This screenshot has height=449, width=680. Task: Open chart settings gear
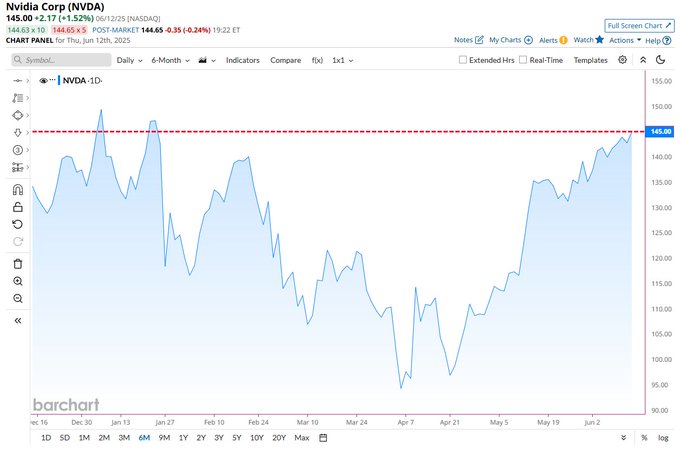622,60
